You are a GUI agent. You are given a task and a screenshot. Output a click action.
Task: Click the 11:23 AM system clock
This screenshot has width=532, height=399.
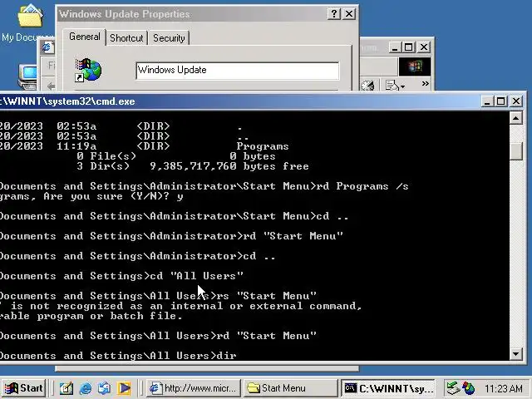(x=504, y=388)
